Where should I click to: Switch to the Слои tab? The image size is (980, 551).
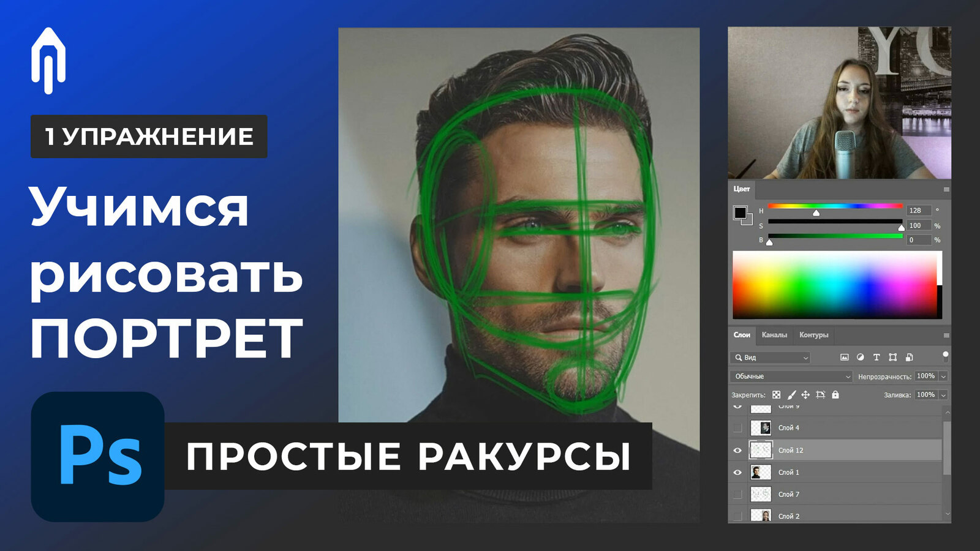(x=742, y=335)
